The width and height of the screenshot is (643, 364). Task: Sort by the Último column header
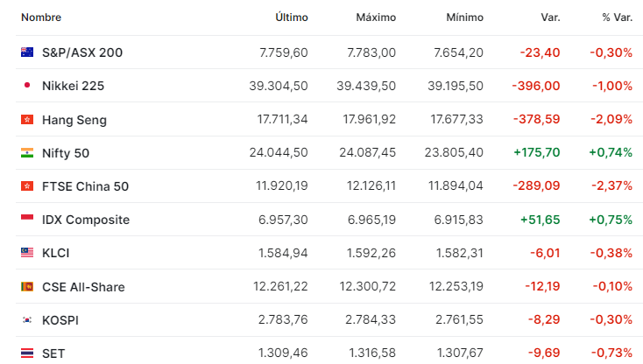[292, 17]
